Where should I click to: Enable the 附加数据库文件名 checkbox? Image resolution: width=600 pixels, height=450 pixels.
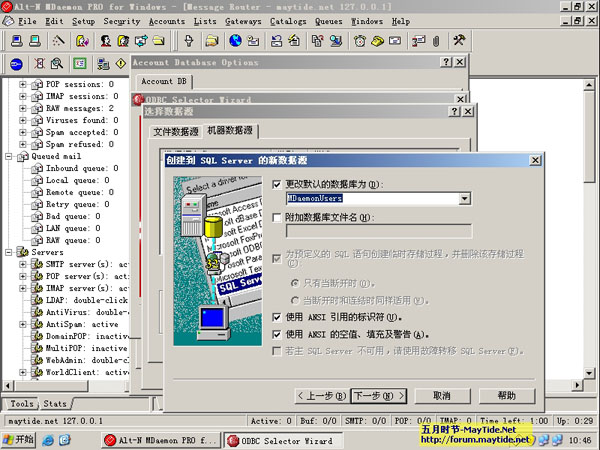tap(278, 217)
